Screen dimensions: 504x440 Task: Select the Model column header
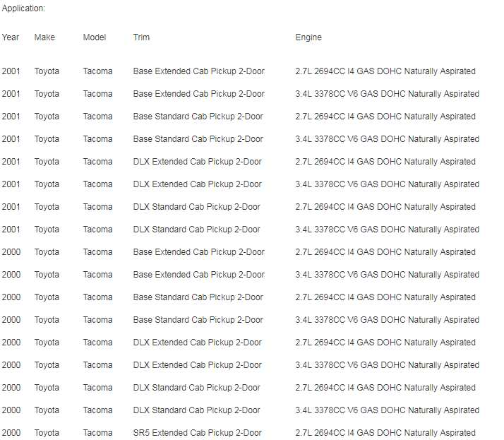pyautogui.click(x=95, y=37)
